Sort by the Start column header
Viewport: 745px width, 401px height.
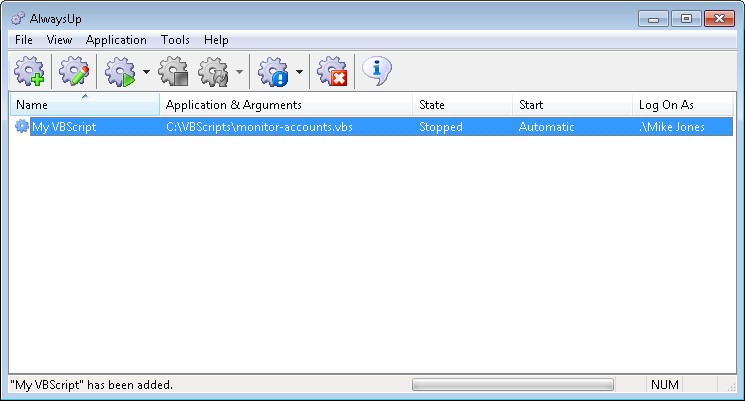pos(573,105)
